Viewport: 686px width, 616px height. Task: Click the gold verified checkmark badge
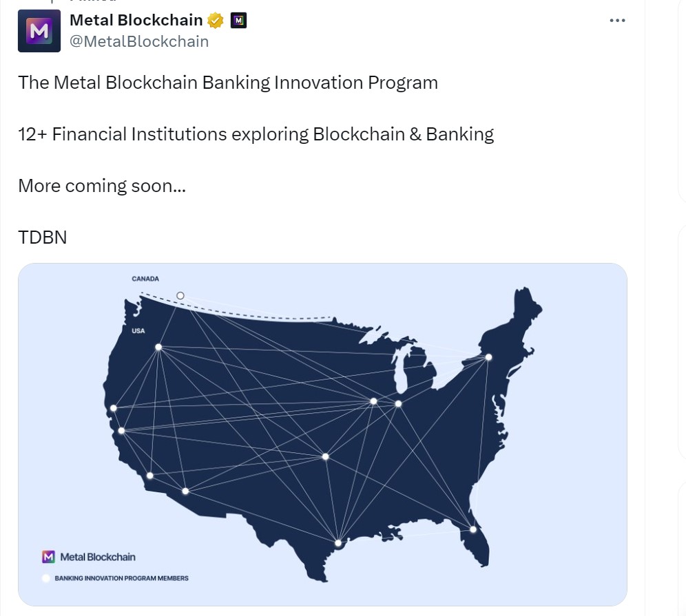[x=216, y=21]
